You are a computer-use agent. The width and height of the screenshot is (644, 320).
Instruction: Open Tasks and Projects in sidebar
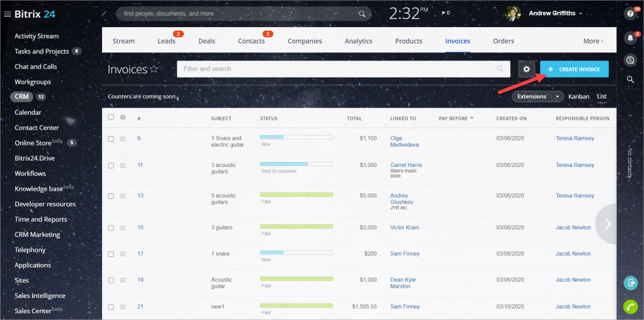(42, 52)
